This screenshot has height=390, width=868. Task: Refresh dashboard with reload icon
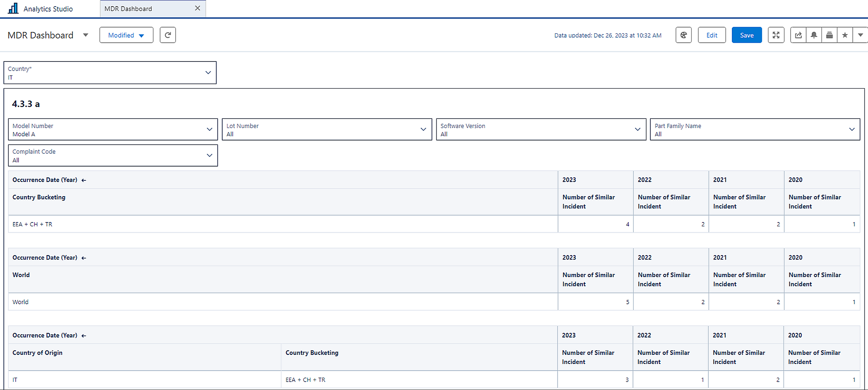click(168, 35)
